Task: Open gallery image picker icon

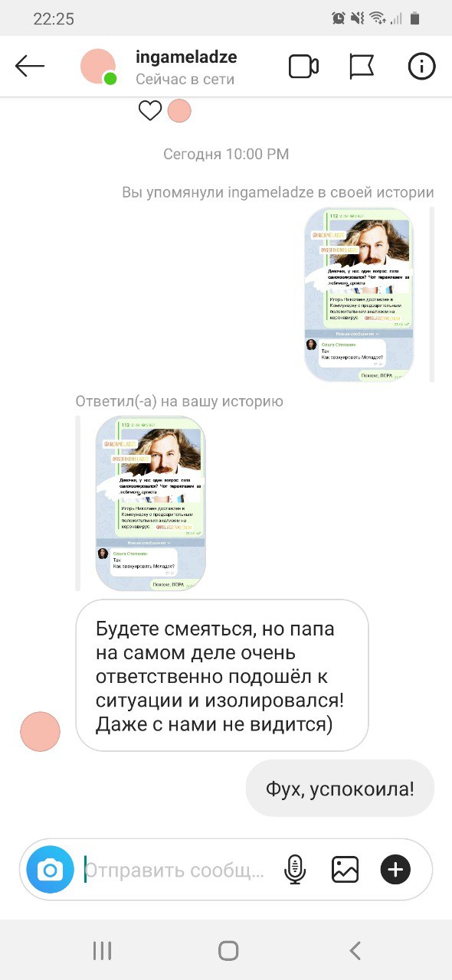Action: (x=346, y=870)
